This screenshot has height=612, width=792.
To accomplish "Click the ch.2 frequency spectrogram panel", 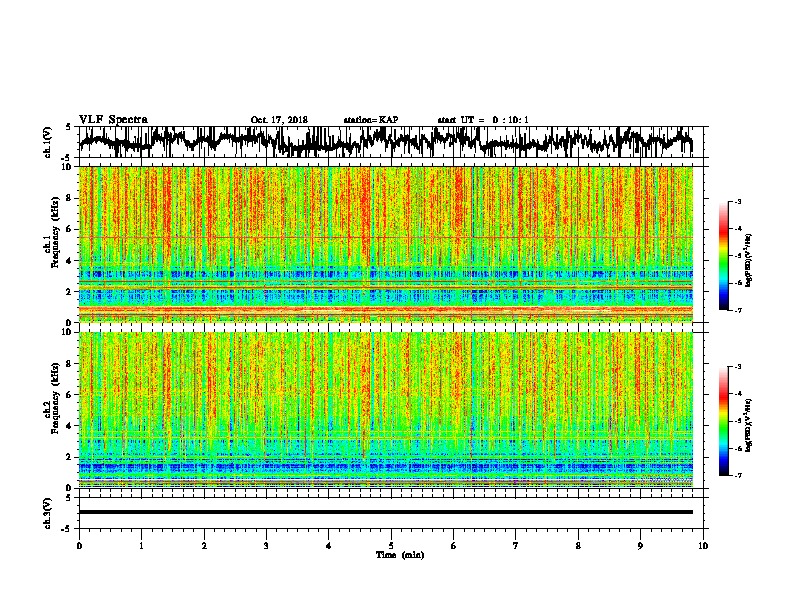I will tap(386, 410).
